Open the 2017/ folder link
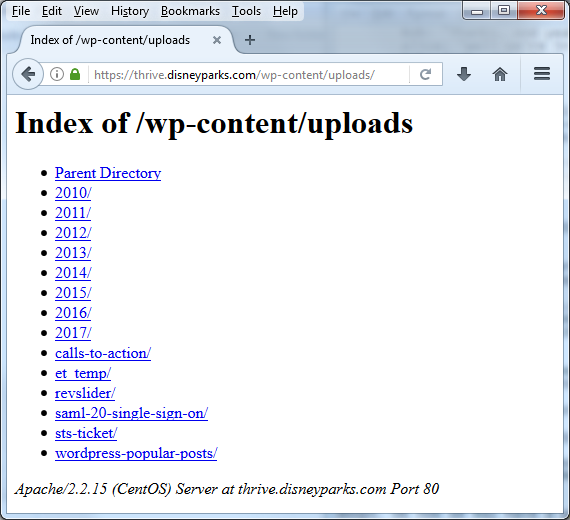570x520 pixels. (x=73, y=333)
